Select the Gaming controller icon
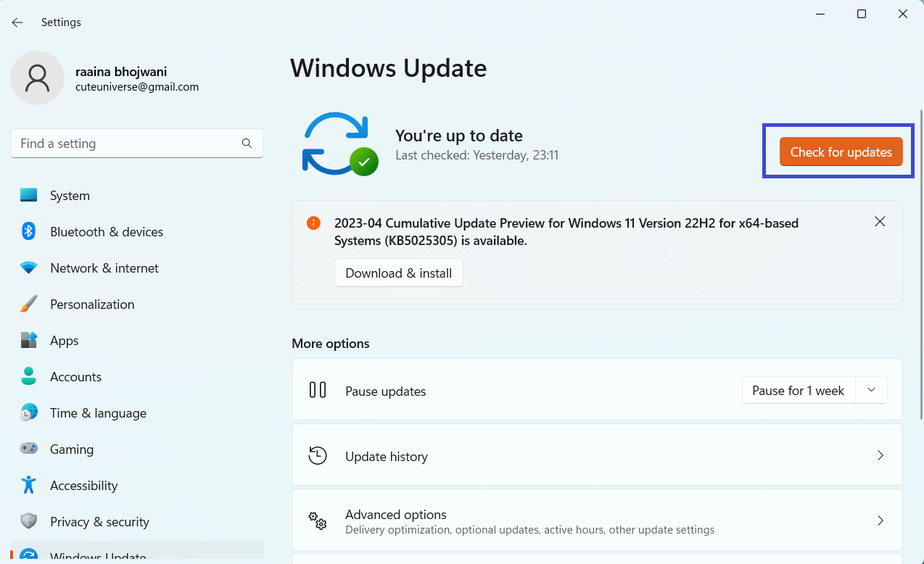Screen dimensions: 924x564 [28, 449]
